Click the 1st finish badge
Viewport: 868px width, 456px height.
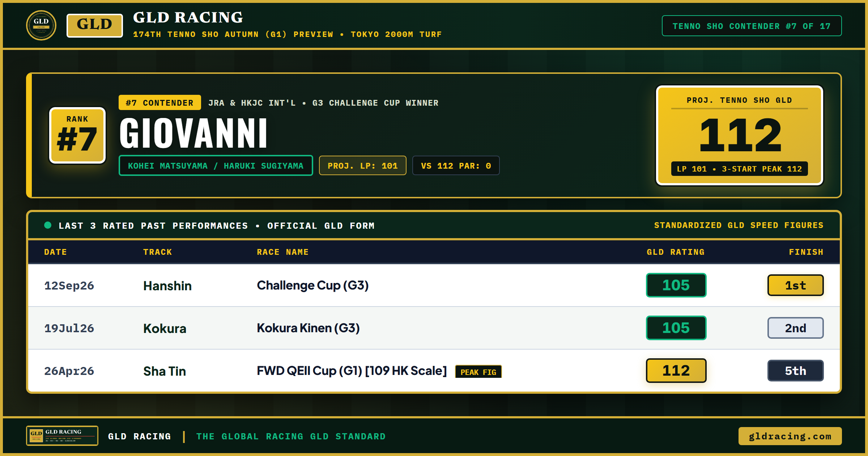pyautogui.click(x=795, y=285)
